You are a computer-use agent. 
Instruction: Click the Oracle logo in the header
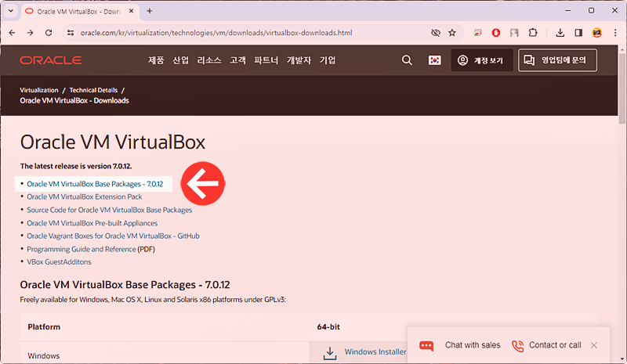[51, 60]
